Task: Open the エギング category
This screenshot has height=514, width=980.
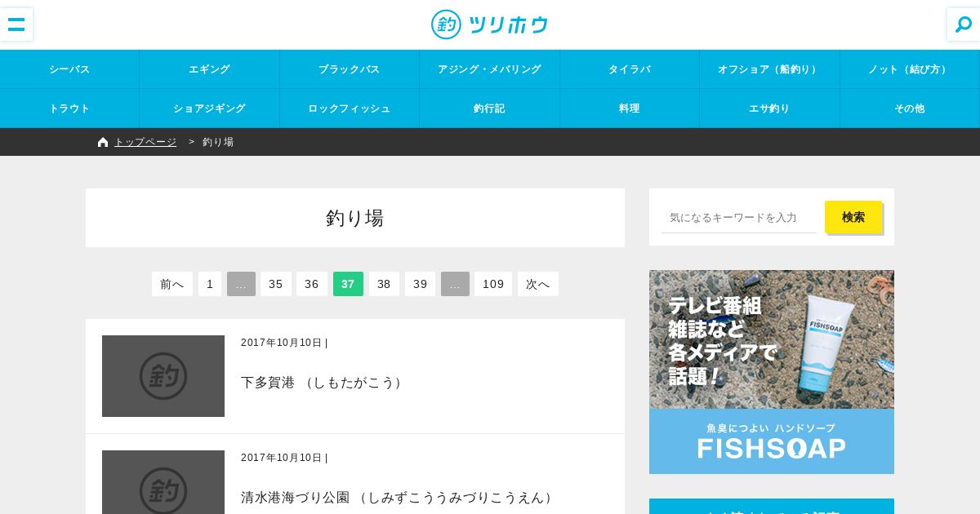Action: 209,69
